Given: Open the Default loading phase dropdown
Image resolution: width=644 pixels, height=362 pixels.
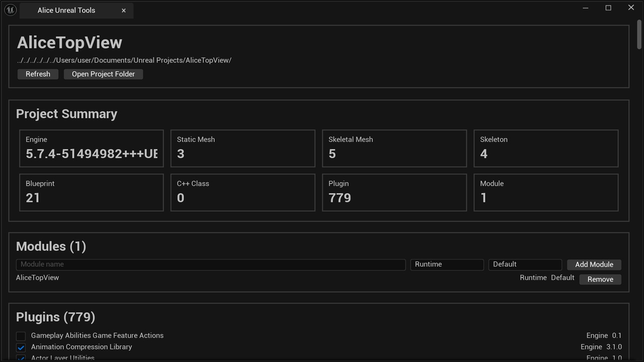Looking at the screenshot, I should click(525, 264).
